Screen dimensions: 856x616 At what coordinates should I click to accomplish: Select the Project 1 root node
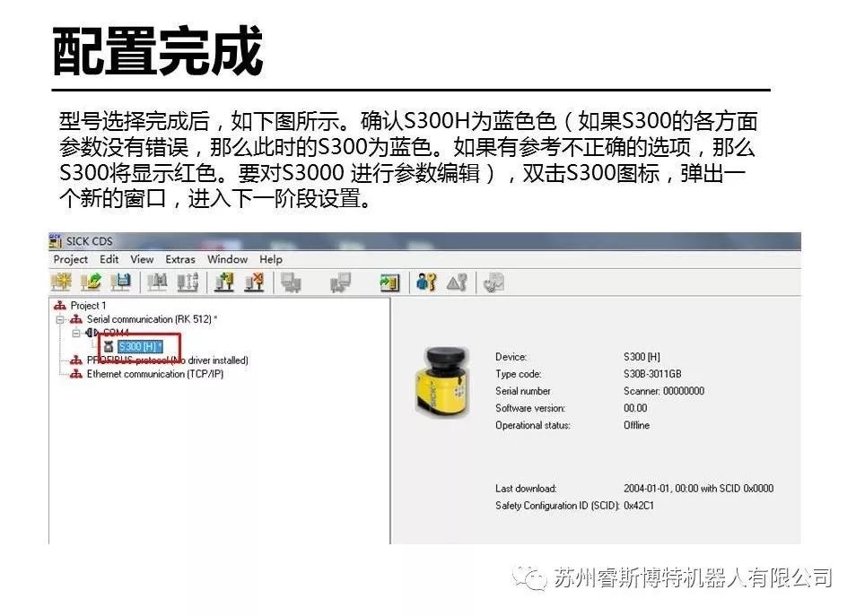click(x=87, y=306)
